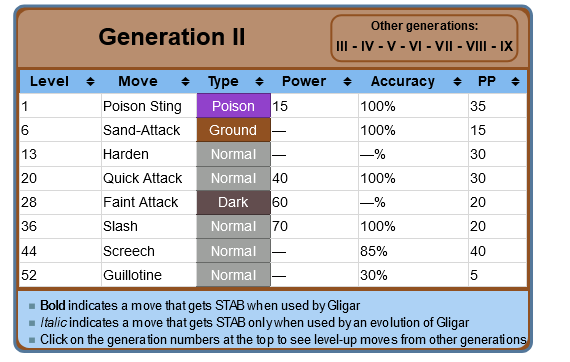Go to Generation V moves
The width and height of the screenshot is (570, 362).
(x=392, y=47)
